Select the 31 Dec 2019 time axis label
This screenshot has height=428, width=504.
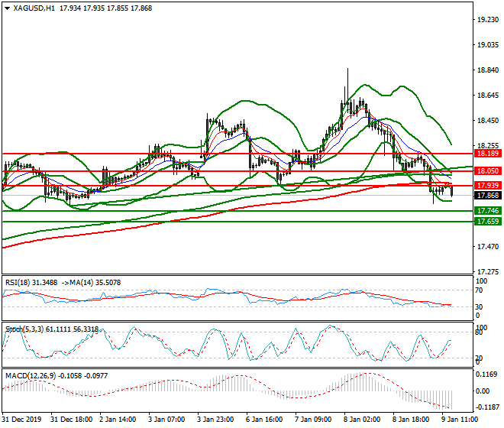coord(21,420)
